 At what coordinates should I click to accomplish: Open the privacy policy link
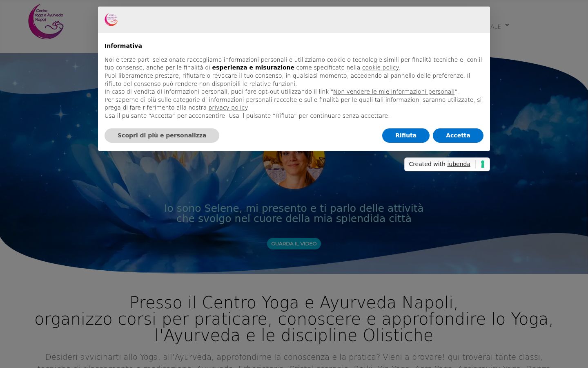(228, 108)
